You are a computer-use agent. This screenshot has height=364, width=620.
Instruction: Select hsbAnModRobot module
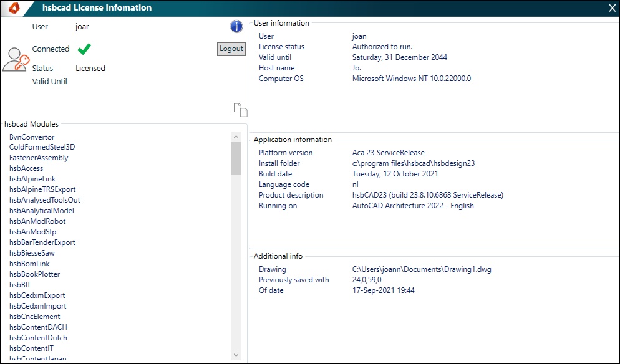click(37, 221)
